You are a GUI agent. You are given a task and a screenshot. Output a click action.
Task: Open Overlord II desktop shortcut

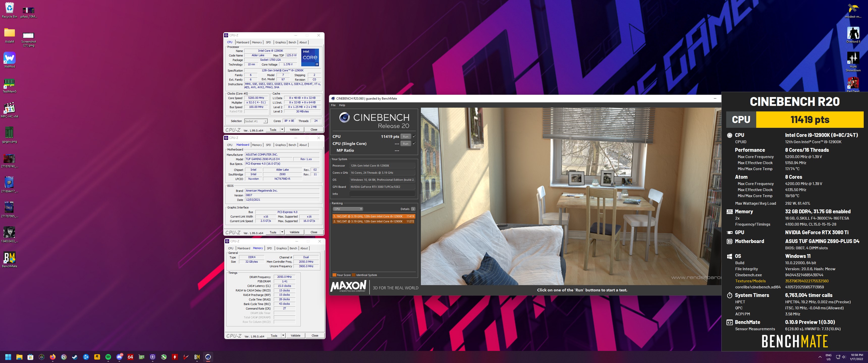click(853, 35)
